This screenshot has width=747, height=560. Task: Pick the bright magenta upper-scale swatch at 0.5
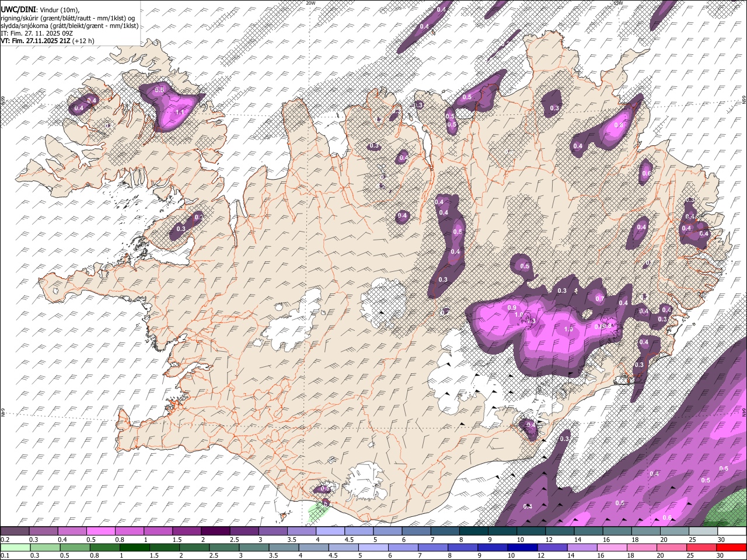100,531
